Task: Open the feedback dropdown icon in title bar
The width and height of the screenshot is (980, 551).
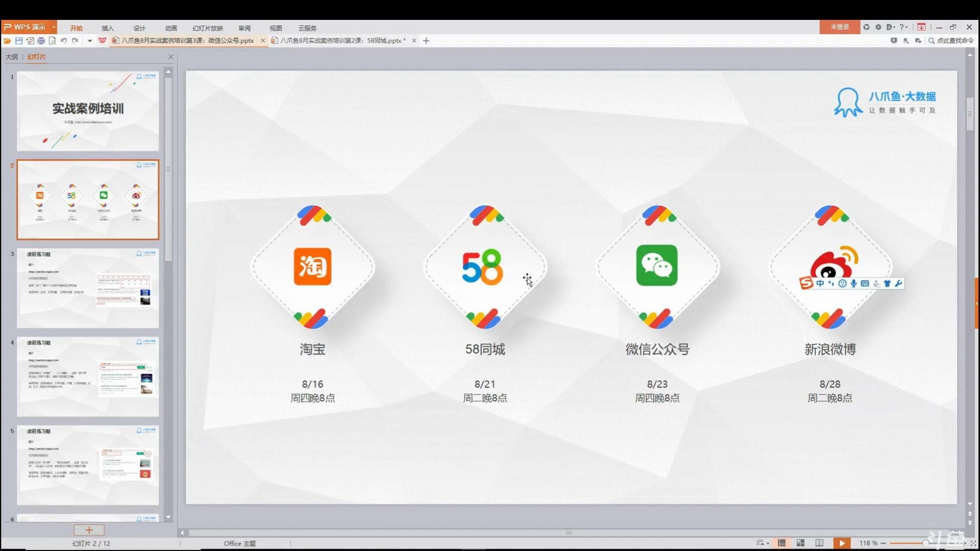Action: click(x=891, y=27)
